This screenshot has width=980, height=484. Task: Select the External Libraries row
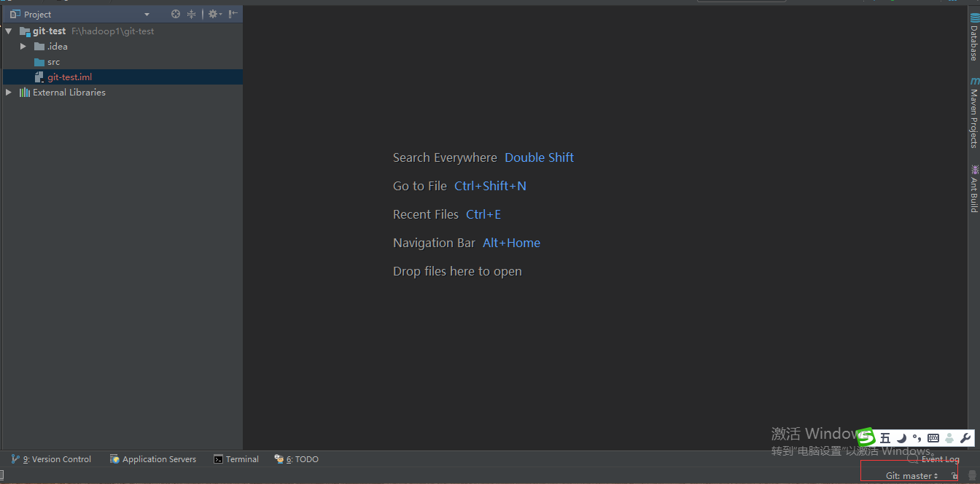coord(122,93)
